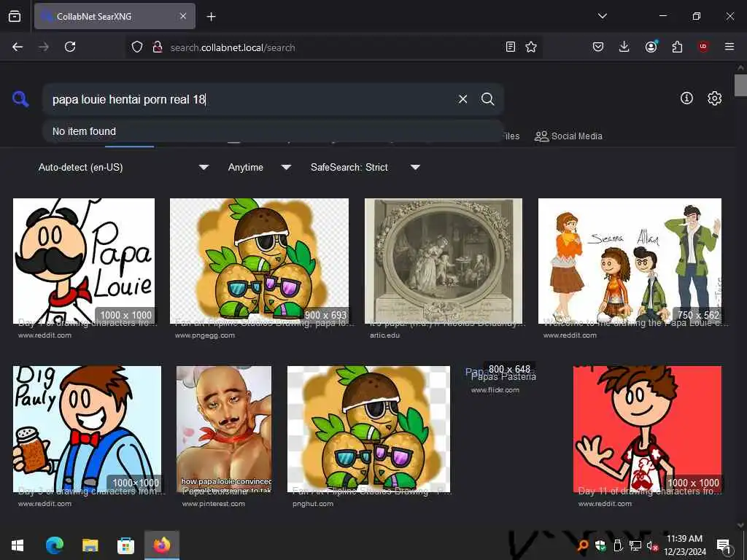Open Microsoft Store from the taskbar
Image resolution: width=747 pixels, height=560 pixels.
pos(125,545)
